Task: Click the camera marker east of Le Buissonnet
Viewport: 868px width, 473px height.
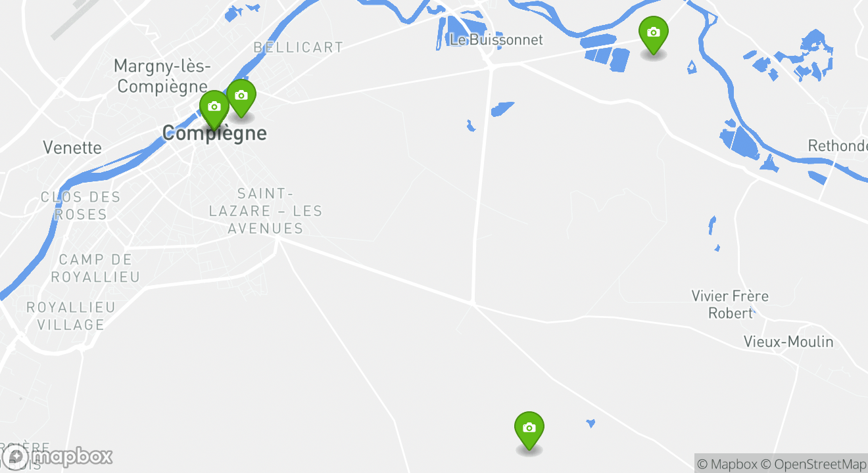Action: point(653,35)
